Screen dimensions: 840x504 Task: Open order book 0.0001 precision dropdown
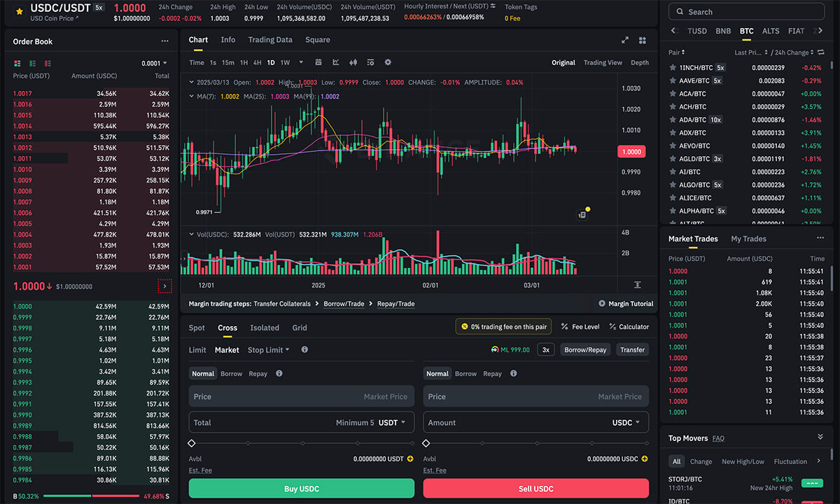[155, 63]
